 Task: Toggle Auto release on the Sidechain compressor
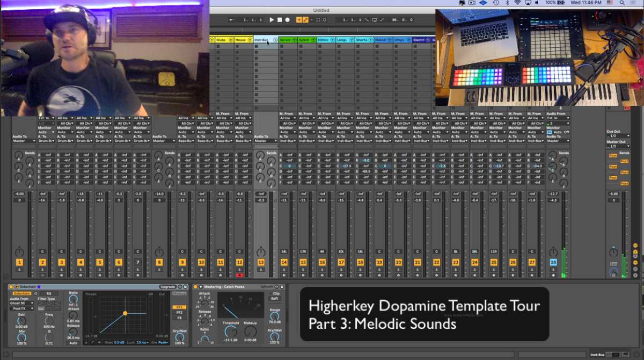coord(72,343)
